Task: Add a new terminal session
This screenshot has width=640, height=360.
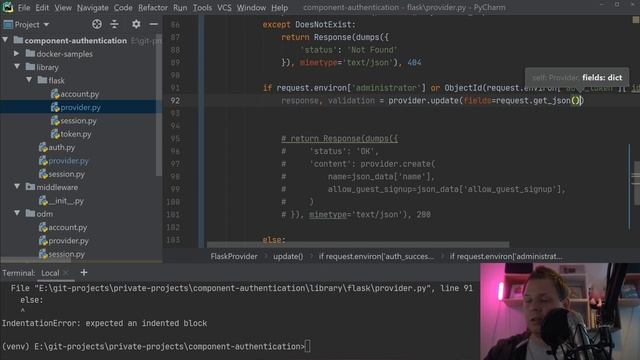Action: [84, 273]
